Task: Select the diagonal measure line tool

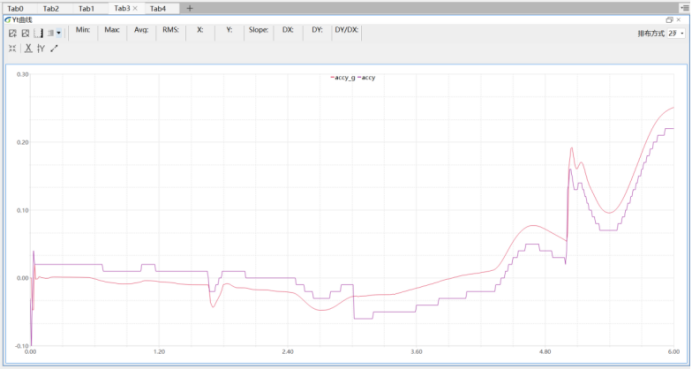Action: 54,49
